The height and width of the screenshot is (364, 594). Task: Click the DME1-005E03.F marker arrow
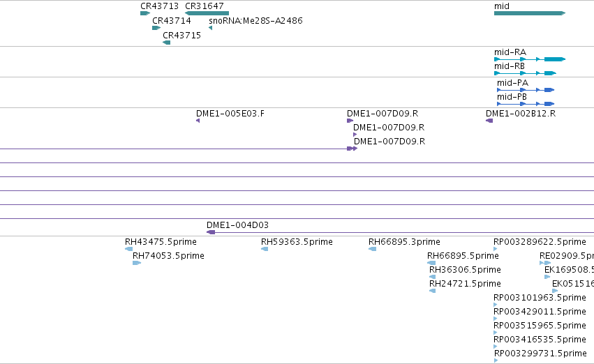pos(198,121)
